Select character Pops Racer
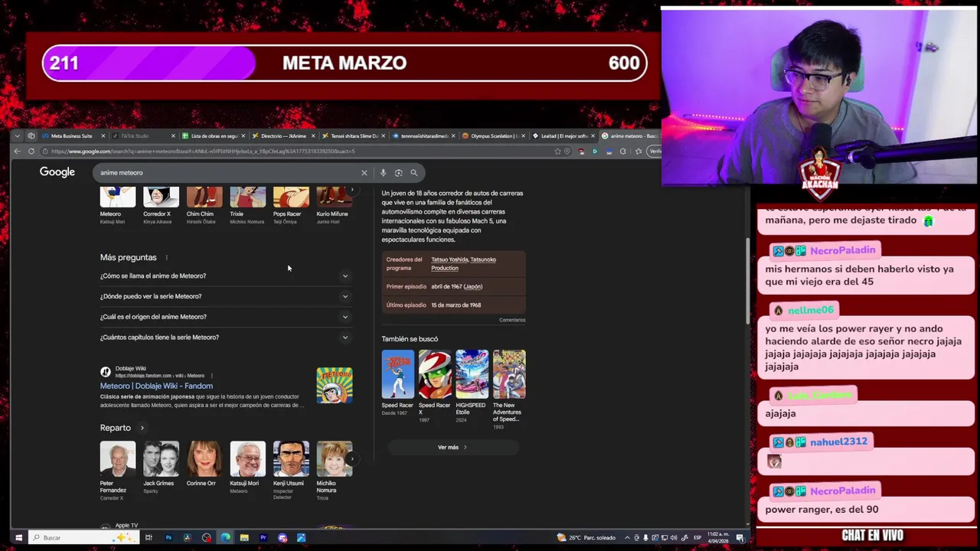The width and height of the screenshot is (980, 551). click(291, 205)
